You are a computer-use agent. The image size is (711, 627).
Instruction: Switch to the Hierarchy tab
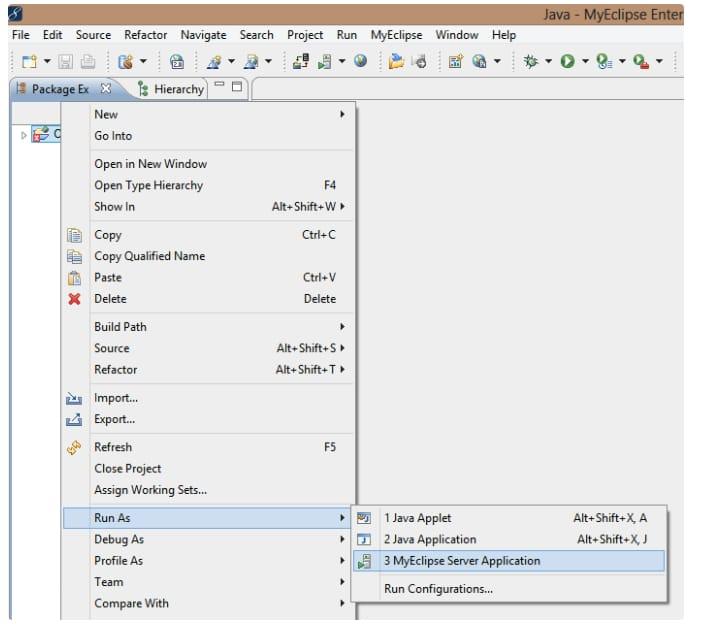(x=171, y=89)
